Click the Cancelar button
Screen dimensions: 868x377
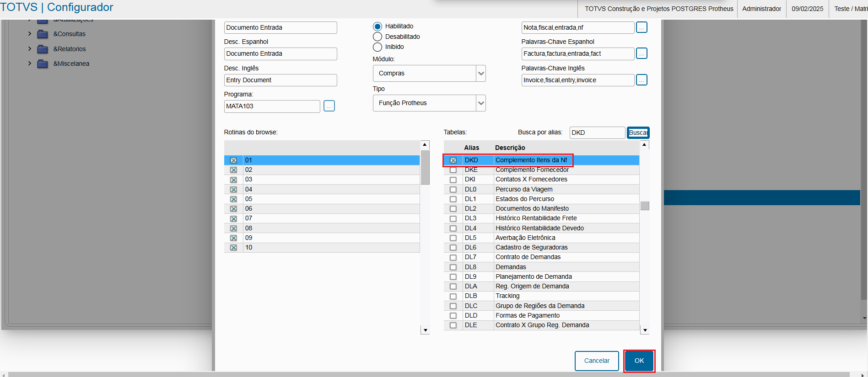tap(597, 361)
